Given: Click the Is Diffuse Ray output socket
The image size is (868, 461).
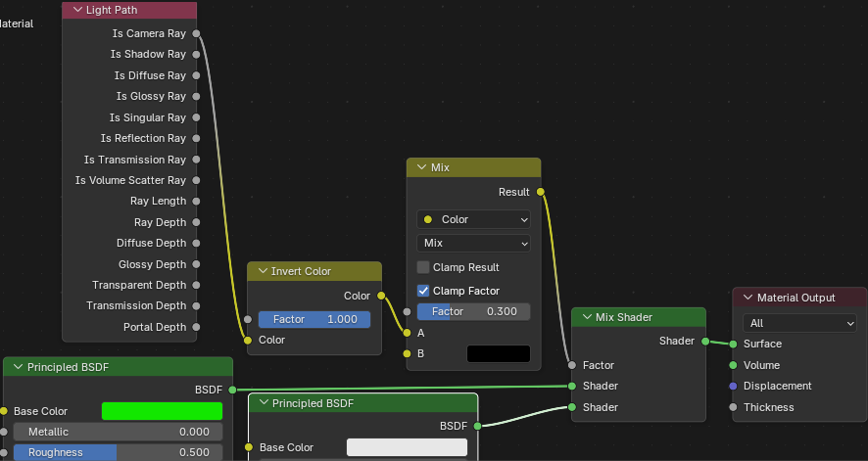Looking at the screenshot, I should click(x=196, y=75).
